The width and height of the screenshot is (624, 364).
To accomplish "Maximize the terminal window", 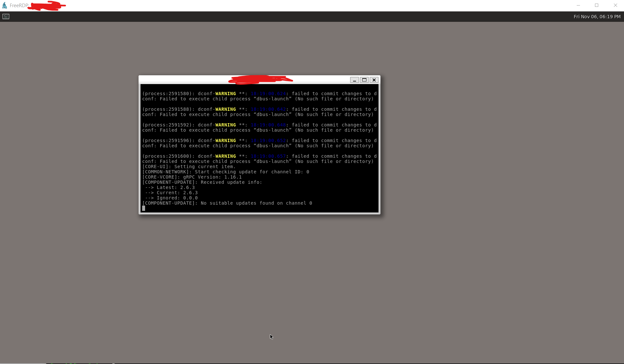I will click(364, 80).
